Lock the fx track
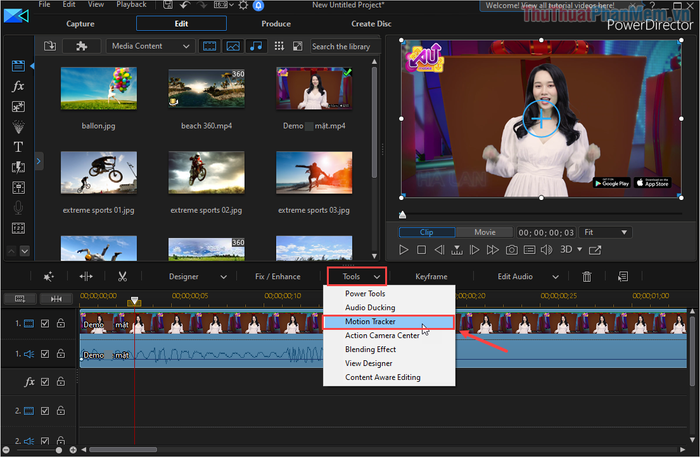This screenshot has height=457, width=700. click(x=61, y=381)
